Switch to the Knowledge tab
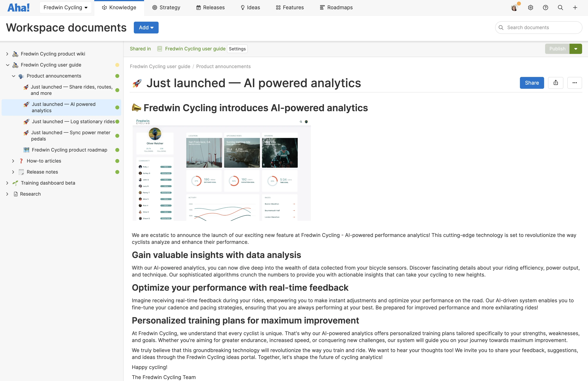588x381 pixels. tap(119, 7)
